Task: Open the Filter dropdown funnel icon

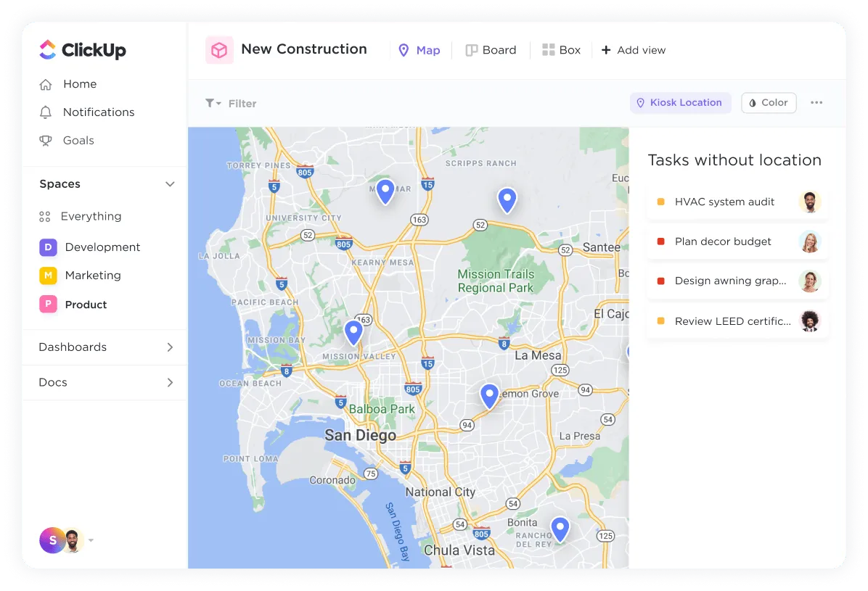Action: (x=213, y=104)
